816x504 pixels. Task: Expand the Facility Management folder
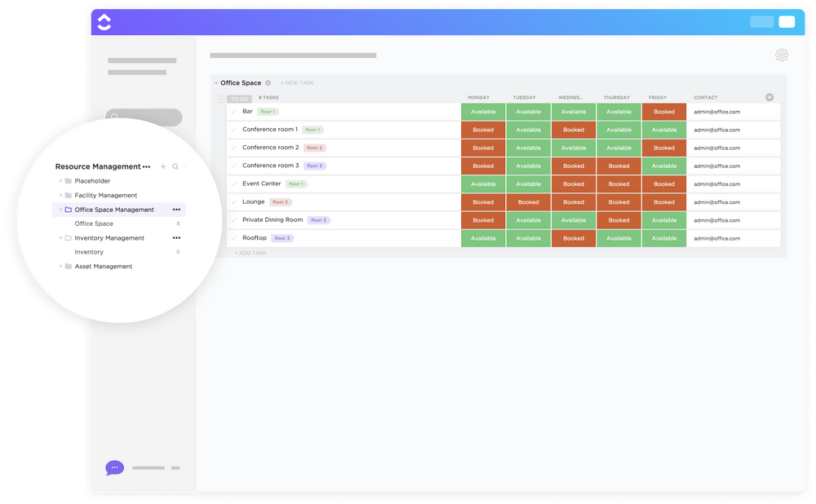click(x=60, y=196)
